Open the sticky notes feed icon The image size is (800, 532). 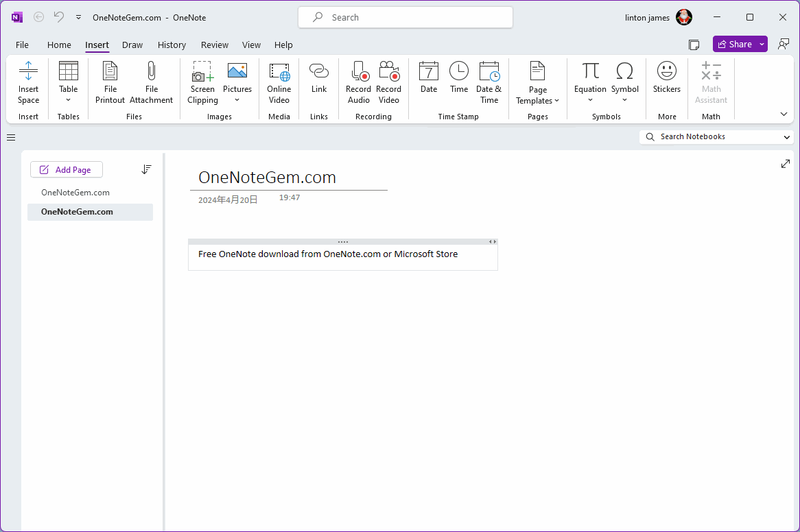point(694,45)
